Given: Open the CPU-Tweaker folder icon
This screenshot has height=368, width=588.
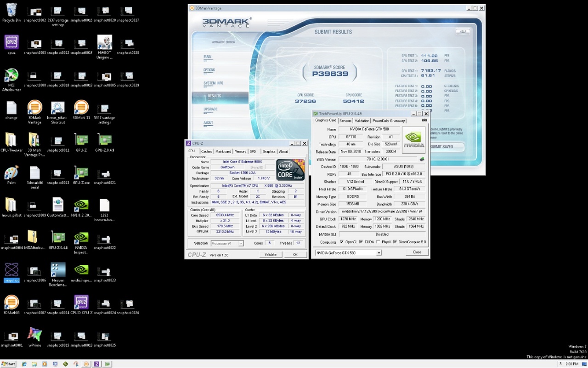Looking at the screenshot, I should (x=11, y=140).
